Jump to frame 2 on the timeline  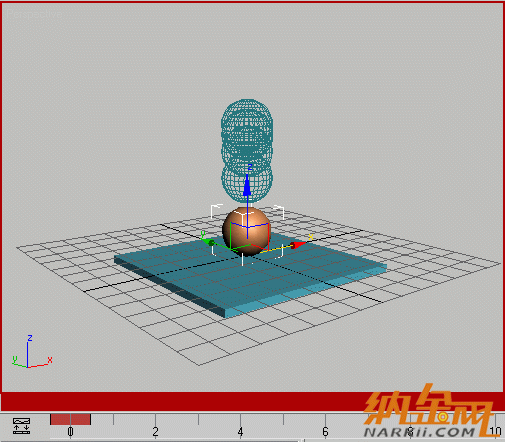[155, 432]
